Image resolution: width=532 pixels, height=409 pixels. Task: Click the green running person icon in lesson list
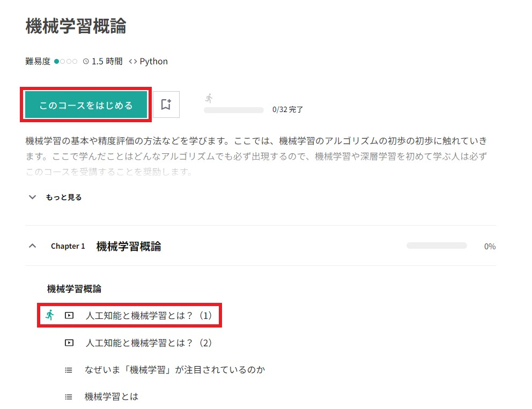click(50, 315)
